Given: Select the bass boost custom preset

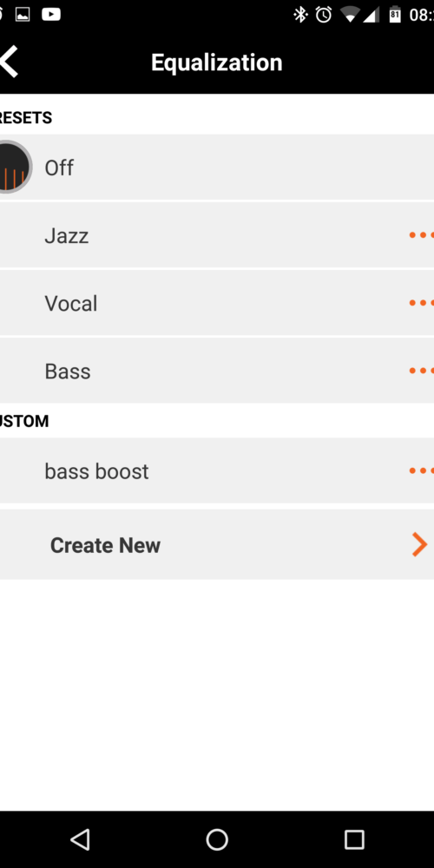Looking at the screenshot, I should tap(217, 470).
